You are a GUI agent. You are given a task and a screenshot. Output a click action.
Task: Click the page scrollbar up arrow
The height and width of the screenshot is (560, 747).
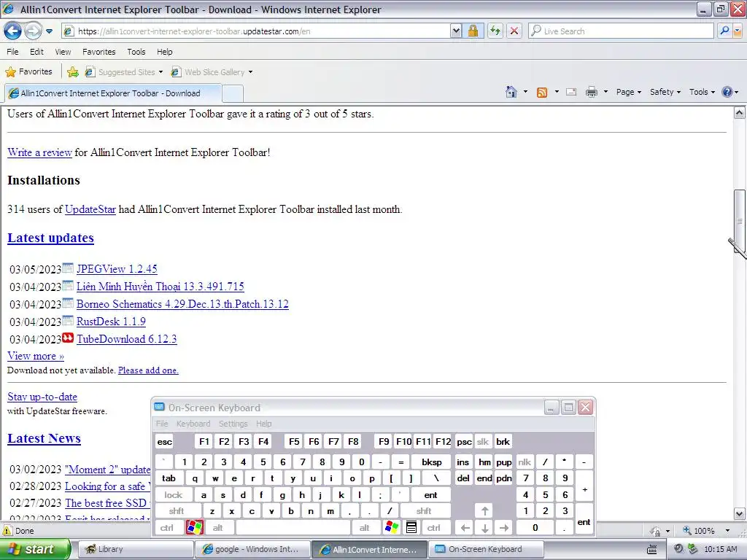739,113
